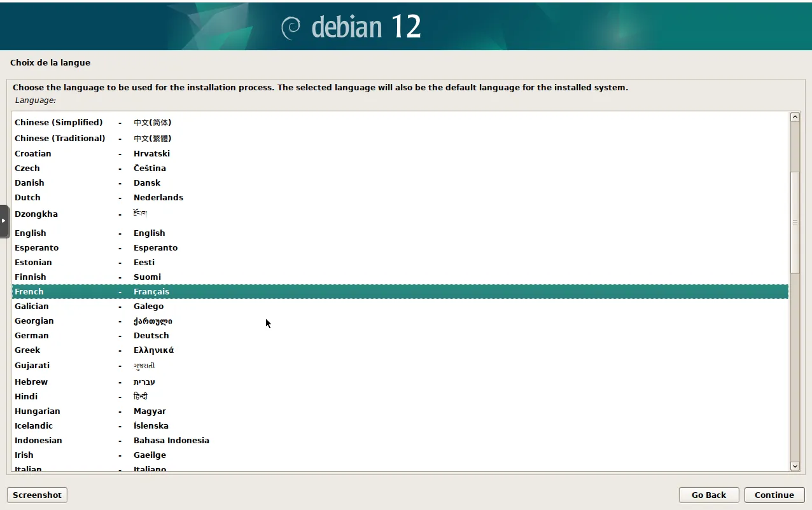Image resolution: width=812 pixels, height=510 pixels.
Task: Select the Dzongkha language row
Action: 400,214
